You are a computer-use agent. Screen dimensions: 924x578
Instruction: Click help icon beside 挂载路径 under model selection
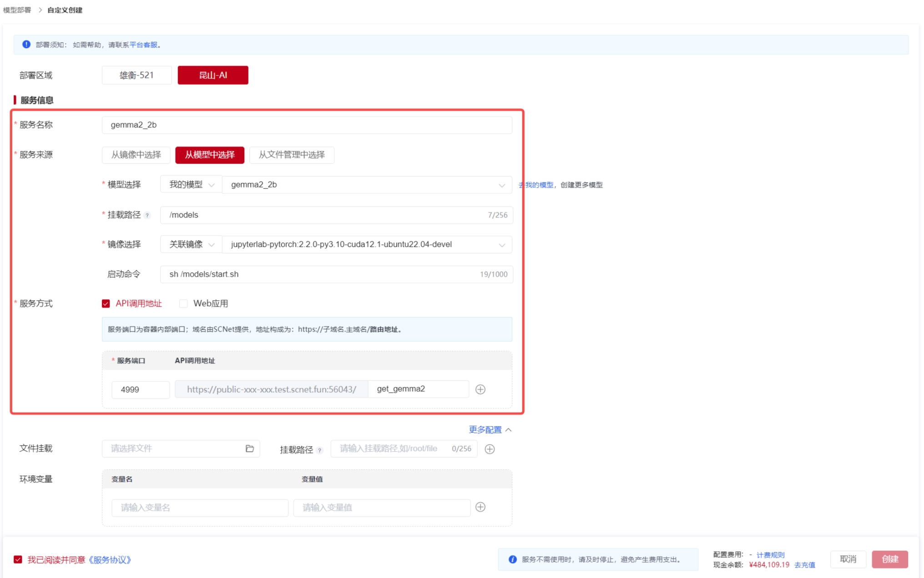pos(147,216)
